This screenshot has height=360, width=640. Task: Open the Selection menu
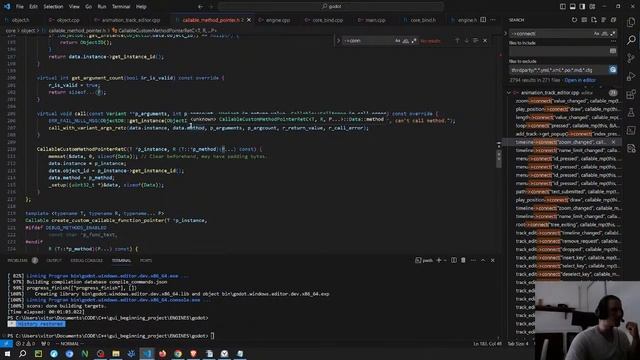pyautogui.click(x=53, y=7)
